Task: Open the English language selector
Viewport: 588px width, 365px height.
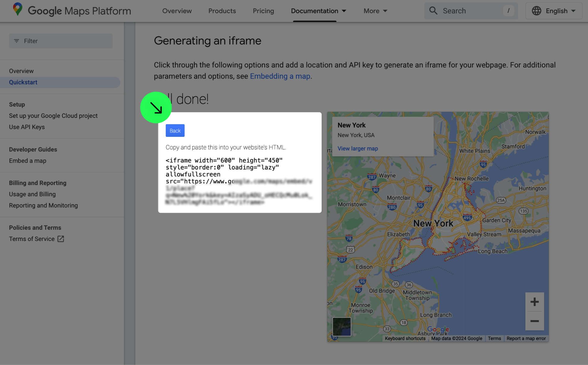Action: tap(554, 11)
